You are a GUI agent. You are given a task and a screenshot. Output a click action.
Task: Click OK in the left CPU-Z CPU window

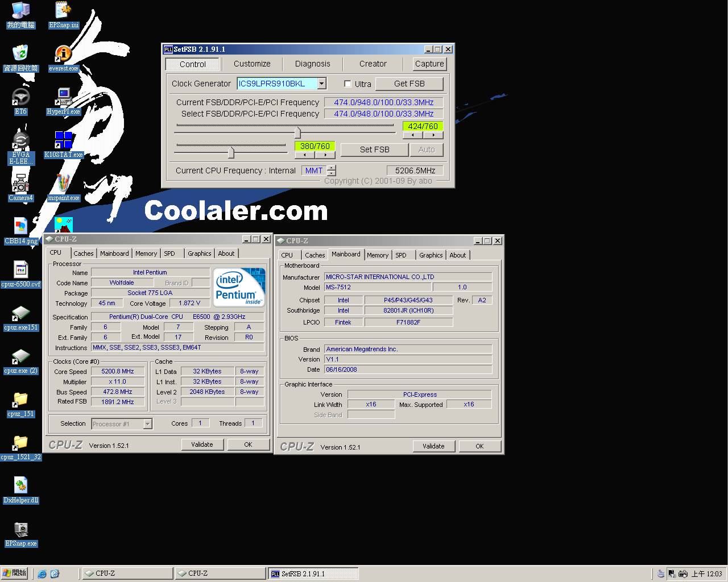pos(248,444)
